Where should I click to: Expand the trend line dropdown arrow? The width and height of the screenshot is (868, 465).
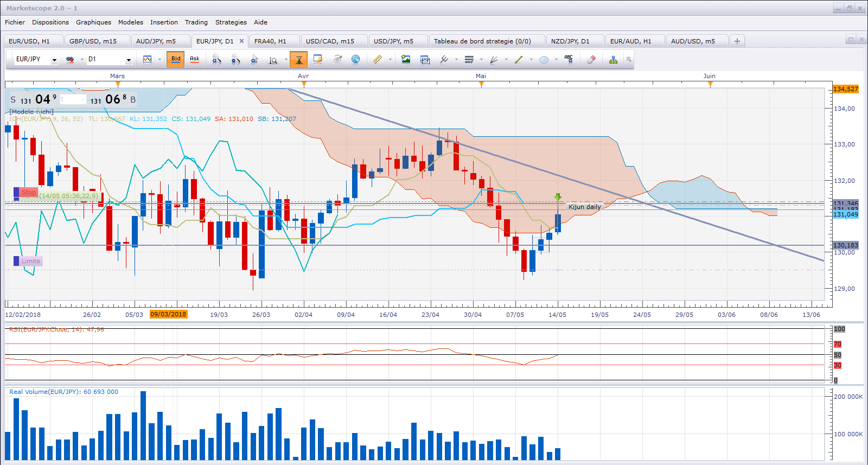[531, 60]
